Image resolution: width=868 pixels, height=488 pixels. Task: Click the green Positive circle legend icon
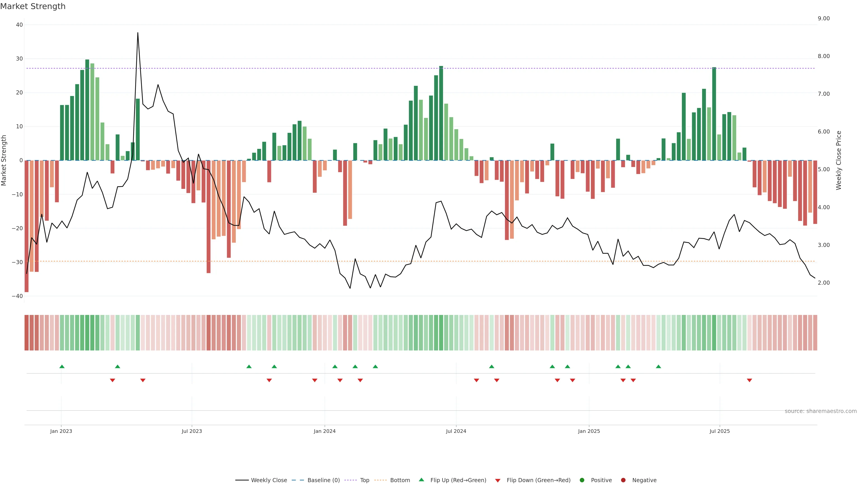[x=582, y=480]
